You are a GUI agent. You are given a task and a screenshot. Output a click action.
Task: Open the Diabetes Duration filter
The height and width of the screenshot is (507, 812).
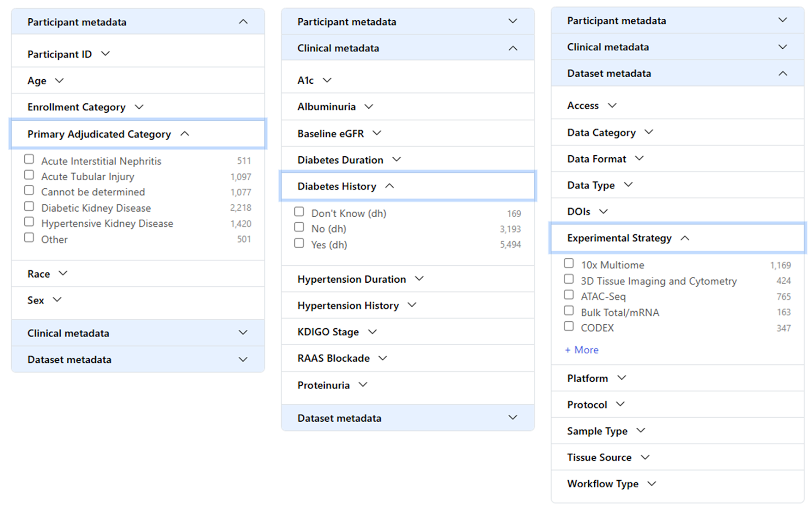408,160
